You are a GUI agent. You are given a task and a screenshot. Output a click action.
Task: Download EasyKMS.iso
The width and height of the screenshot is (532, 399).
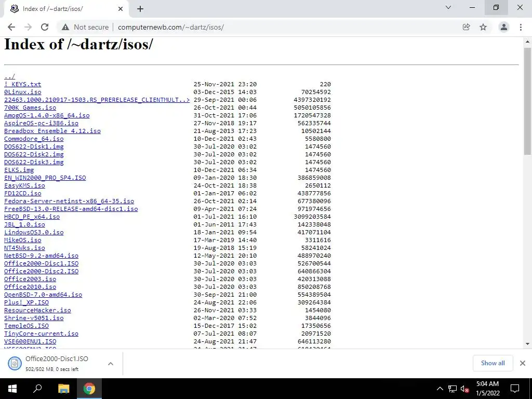pos(24,185)
